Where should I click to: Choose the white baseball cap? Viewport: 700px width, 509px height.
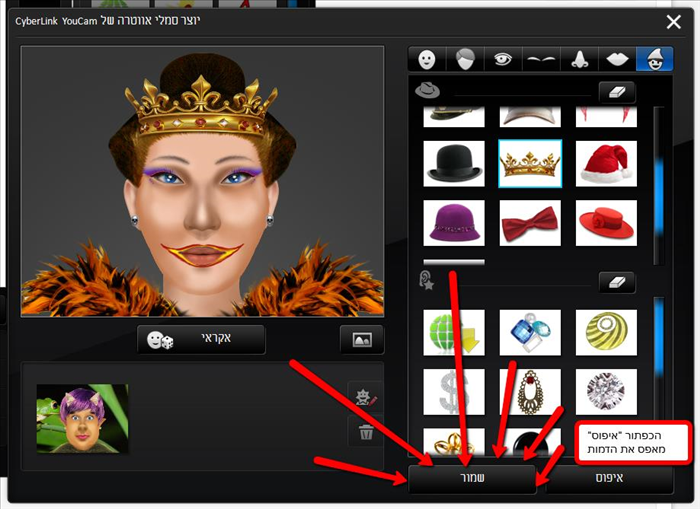tap(530, 117)
